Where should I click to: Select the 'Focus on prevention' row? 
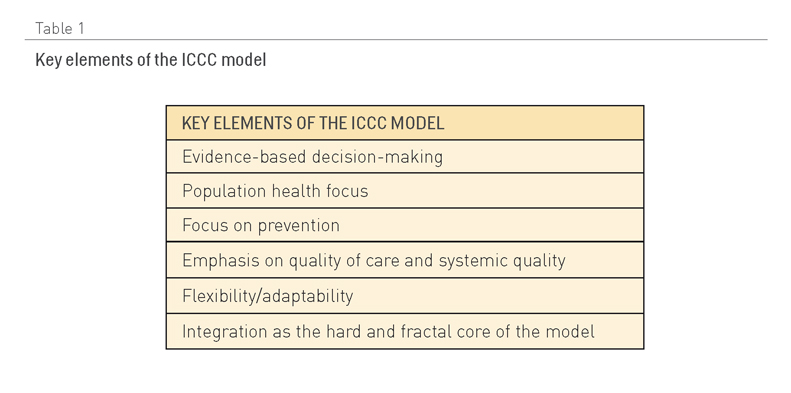(x=405, y=225)
